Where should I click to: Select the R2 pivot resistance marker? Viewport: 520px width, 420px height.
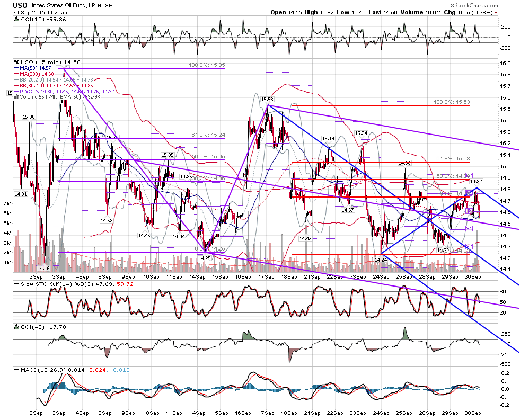469,175
